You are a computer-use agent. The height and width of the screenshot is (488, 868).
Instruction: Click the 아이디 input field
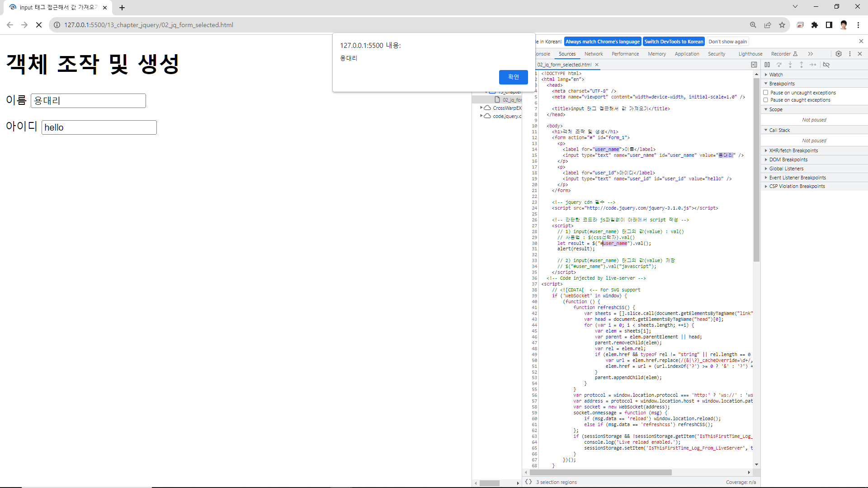click(99, 127)
